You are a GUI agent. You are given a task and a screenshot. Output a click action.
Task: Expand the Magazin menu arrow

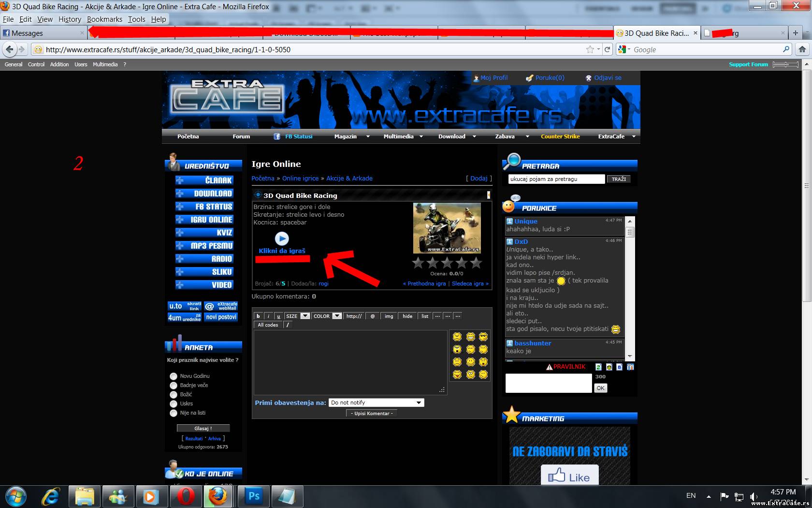368,136
